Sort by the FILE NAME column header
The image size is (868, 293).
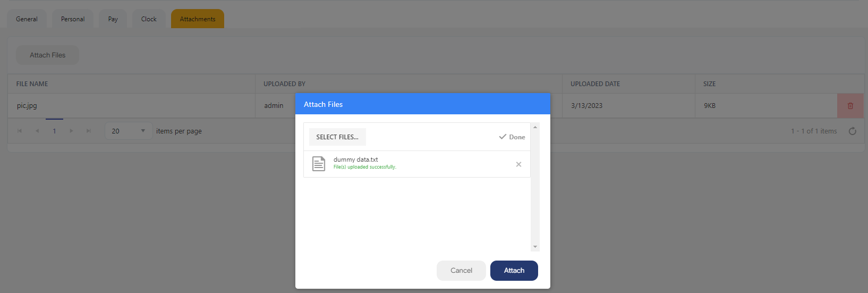point(32,84)
